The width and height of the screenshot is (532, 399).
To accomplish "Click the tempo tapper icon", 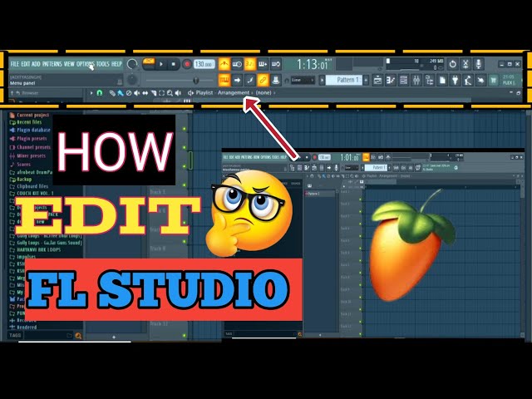I will click(468, 81).
